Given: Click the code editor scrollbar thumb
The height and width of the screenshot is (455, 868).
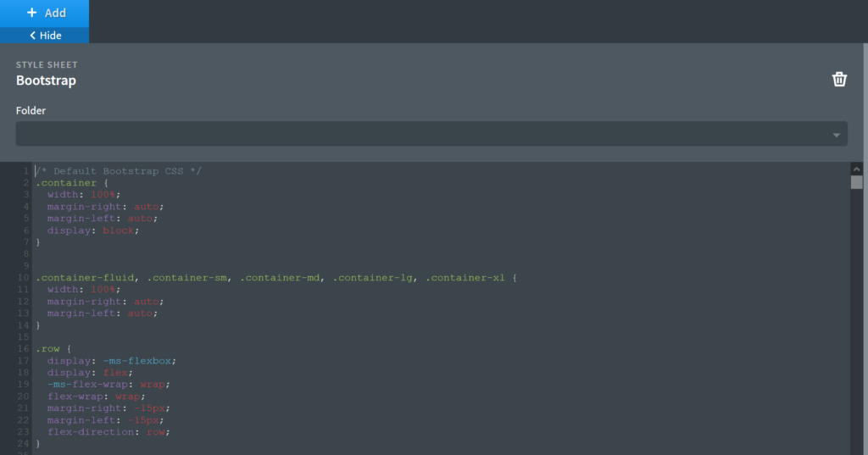Looking at the screenshot, I should click(856, 182).
